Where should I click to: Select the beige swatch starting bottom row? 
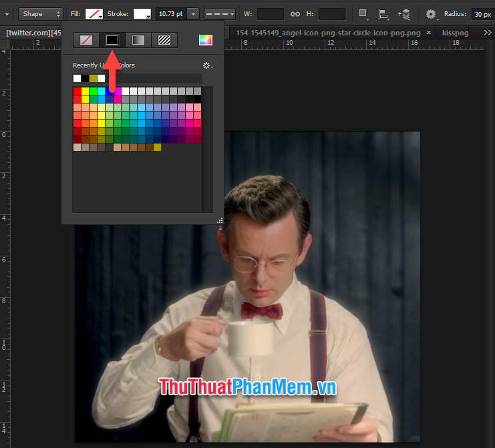click(77, 147)
